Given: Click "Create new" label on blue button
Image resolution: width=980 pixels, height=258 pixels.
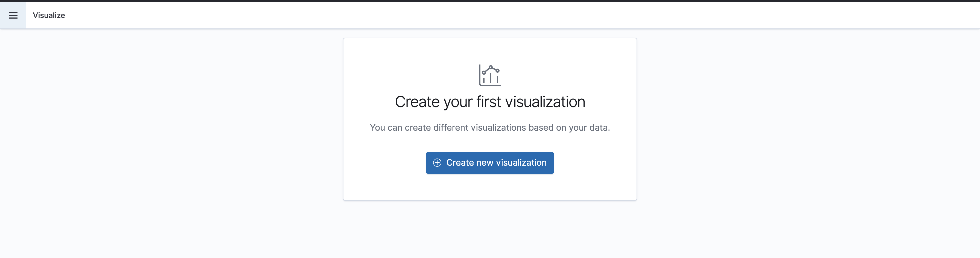Looking at the screenshot, I should [x=470, y=163].
